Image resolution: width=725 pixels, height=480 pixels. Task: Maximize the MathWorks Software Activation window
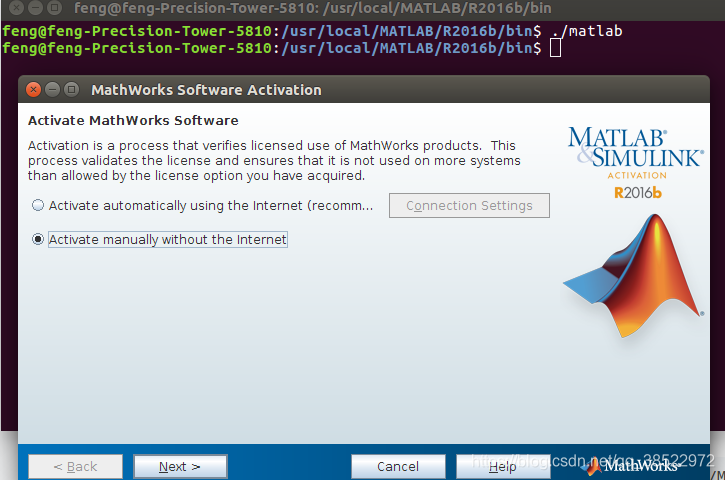[x=71, y=89]
